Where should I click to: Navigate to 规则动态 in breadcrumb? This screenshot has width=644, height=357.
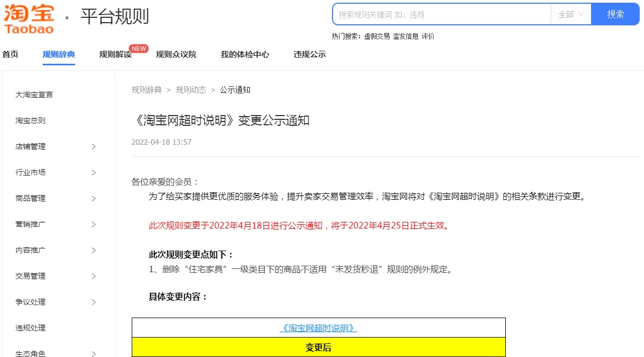pos(191,90)
